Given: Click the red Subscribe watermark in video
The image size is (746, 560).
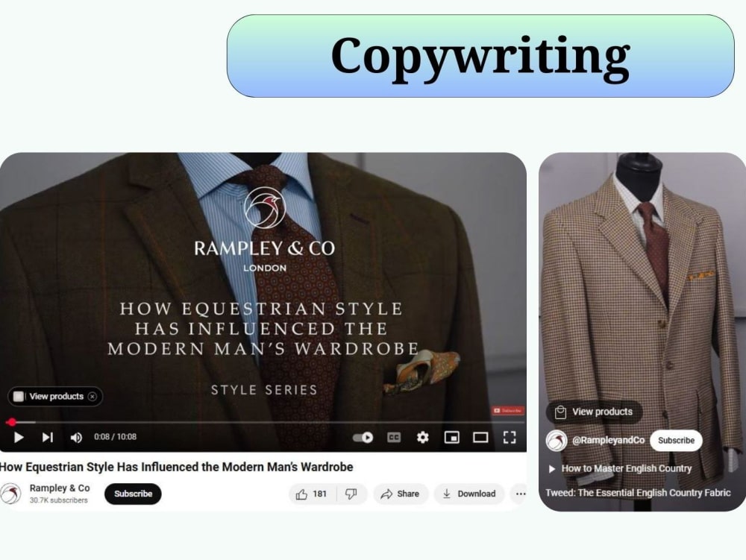Looking at the screenshot, I should pos(507,410).
